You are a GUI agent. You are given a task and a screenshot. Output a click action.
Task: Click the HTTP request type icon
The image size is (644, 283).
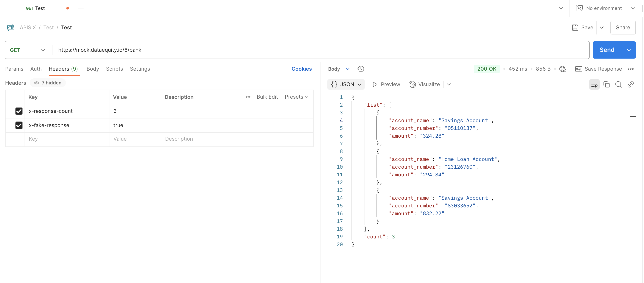pos(11,28)
